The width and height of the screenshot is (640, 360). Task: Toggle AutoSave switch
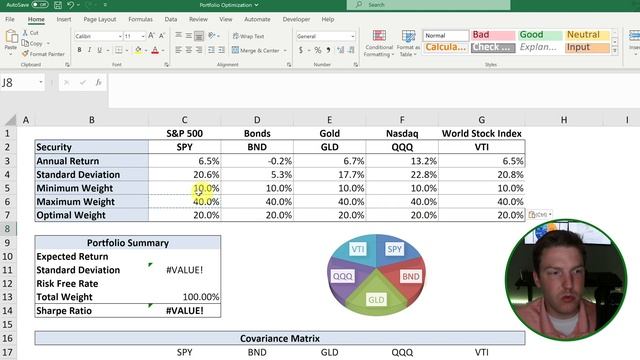coord(40,5)
